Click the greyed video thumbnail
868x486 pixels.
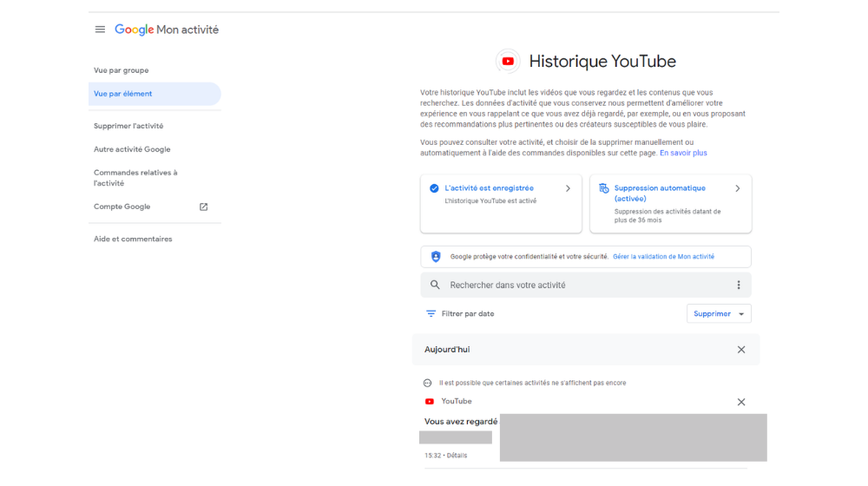click(x=634, y=438)
